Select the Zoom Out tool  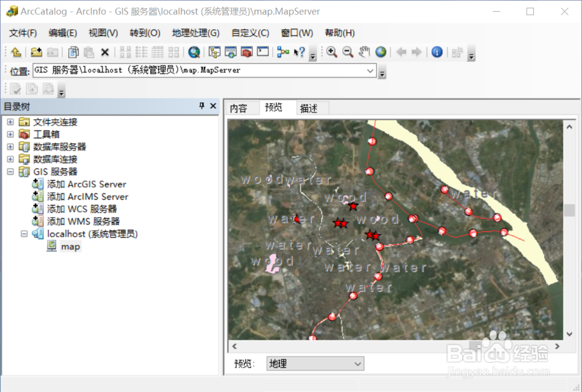tap(348, 52)
